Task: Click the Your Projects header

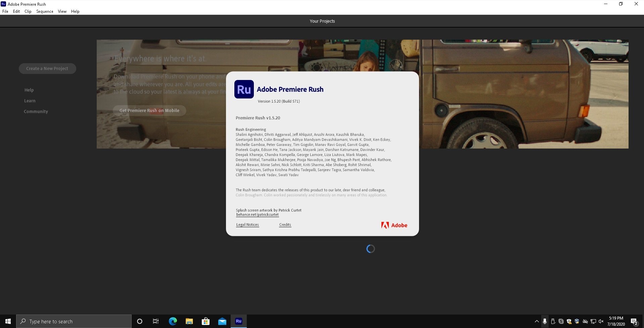Action: click(x=322, y=21)
